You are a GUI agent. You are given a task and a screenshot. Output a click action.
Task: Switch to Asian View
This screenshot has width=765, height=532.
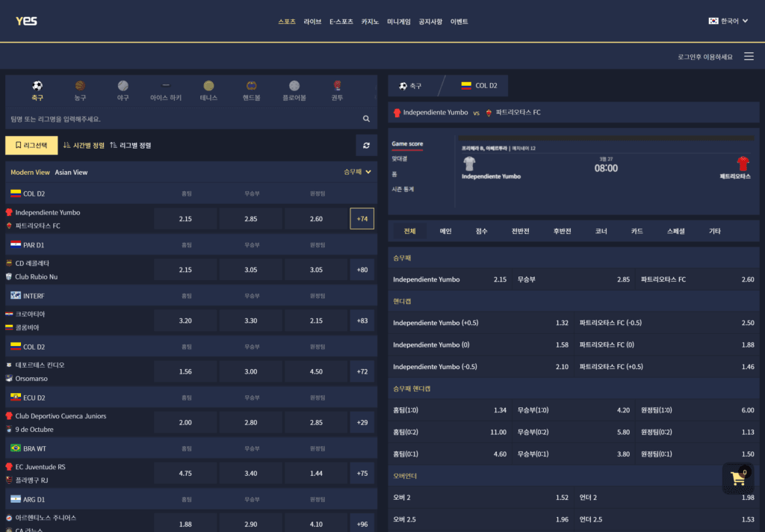tap(71, 173)
